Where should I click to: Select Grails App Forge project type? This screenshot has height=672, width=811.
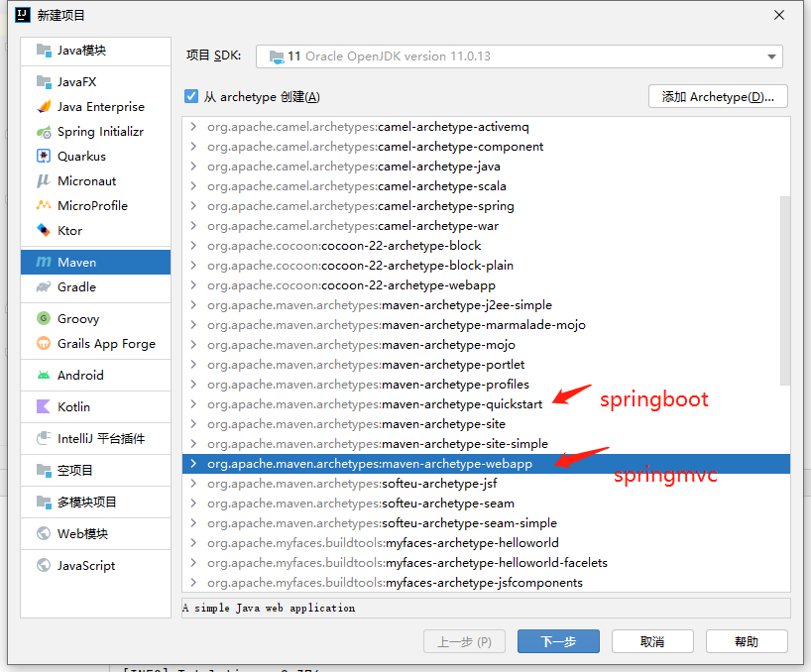click(x=96, y=343)
